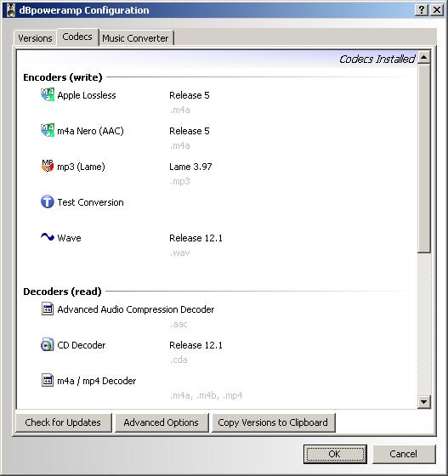448x476 pixels.
Task: Click the Cancel button
Action: pos(404,454)
